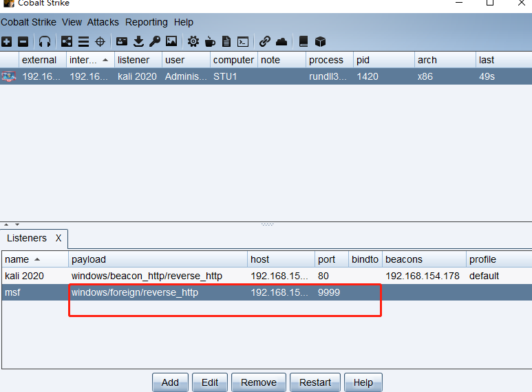Click the cube About icon
Viewport: 532px width, 392px height.
click(320, 42)
